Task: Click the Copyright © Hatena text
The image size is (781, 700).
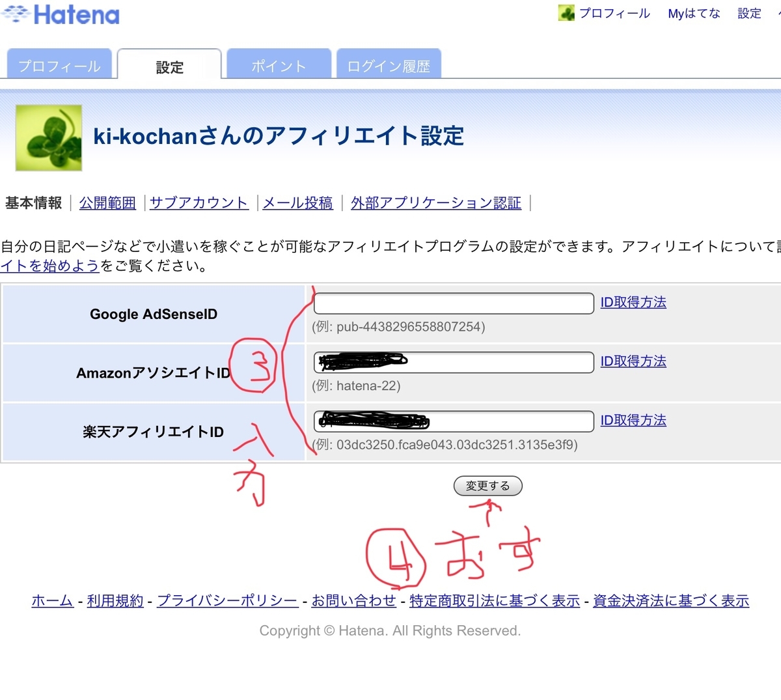Action: 390,631
